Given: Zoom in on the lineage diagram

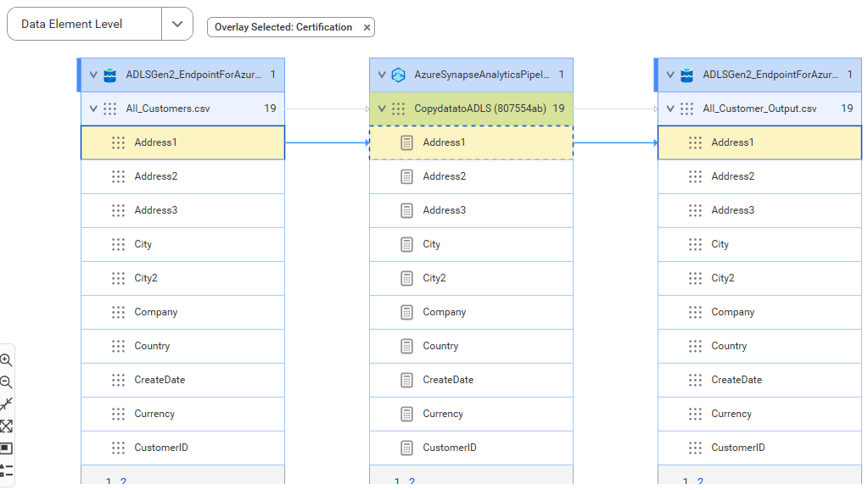Looking at the screenshot, I should [x=6, y=360].
